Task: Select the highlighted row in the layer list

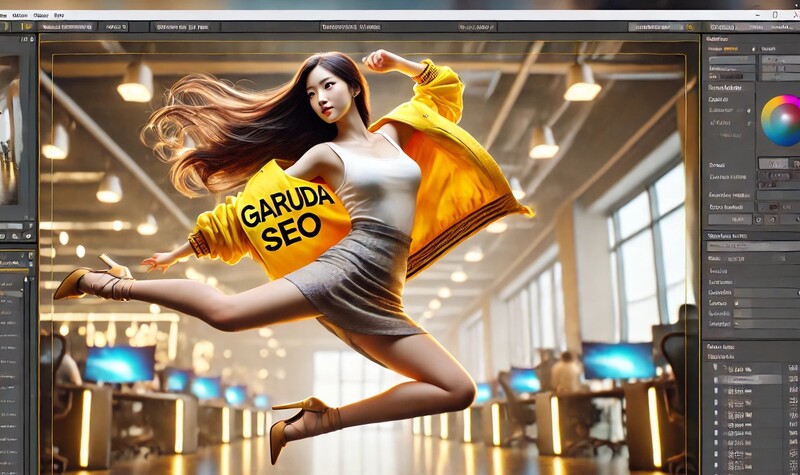Action: 749,380
